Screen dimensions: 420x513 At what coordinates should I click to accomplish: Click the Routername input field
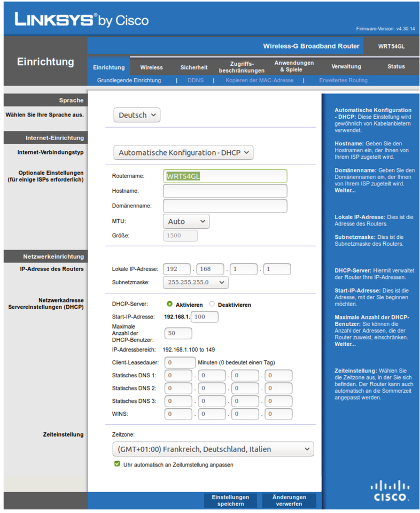(x=225, y=176)
